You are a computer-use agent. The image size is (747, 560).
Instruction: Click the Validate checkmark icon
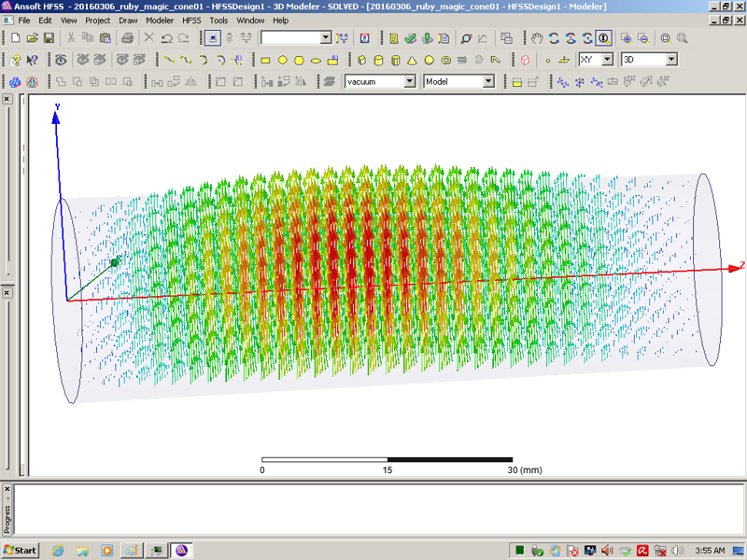(x=410, y=38)
